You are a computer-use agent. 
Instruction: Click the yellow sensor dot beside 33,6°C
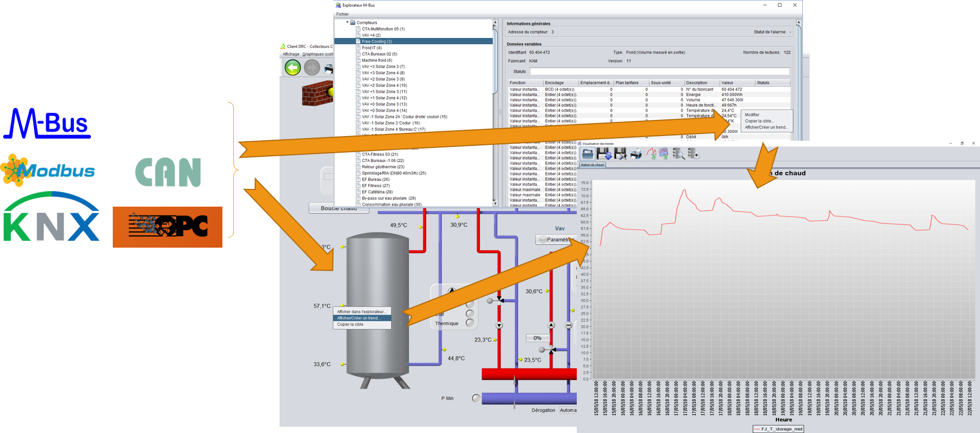(x=342, y=364)
